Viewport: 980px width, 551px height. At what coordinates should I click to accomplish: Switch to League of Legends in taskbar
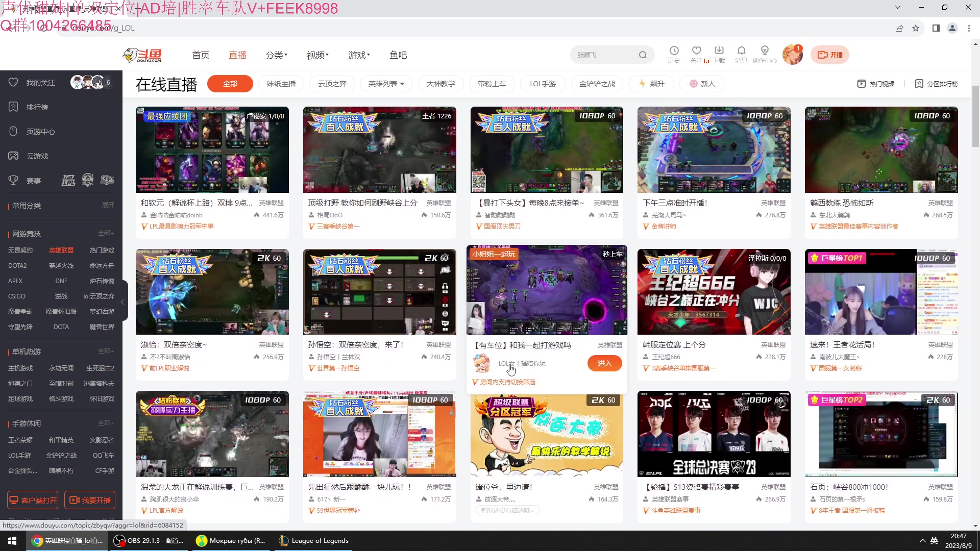[314, 541]
